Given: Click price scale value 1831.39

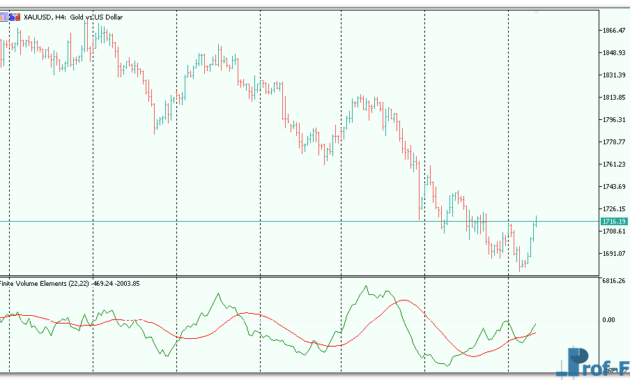Looking at the screenshot, I should [x=614, y=75].
